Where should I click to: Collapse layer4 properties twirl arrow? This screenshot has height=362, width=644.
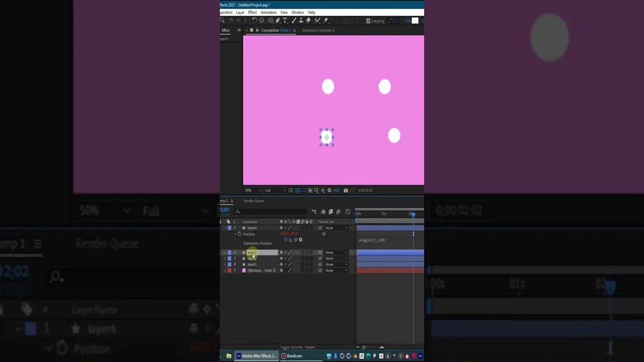tap(225, 228)
